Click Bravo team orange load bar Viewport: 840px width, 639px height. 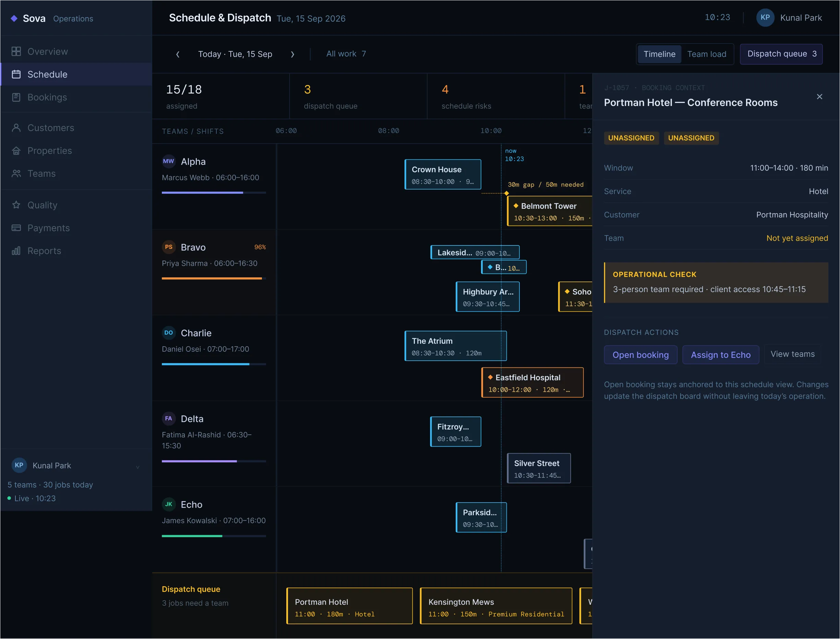tap(213, 278)
